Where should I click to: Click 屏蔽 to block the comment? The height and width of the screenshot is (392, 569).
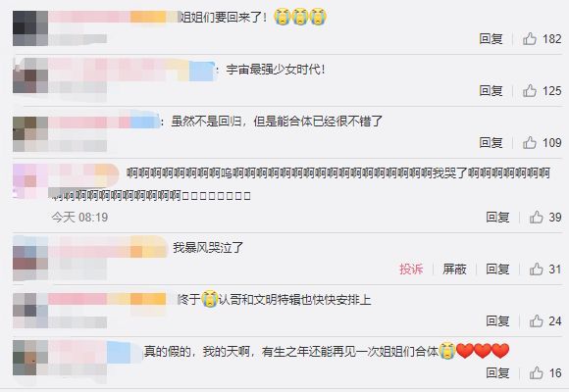click(454, 269)
